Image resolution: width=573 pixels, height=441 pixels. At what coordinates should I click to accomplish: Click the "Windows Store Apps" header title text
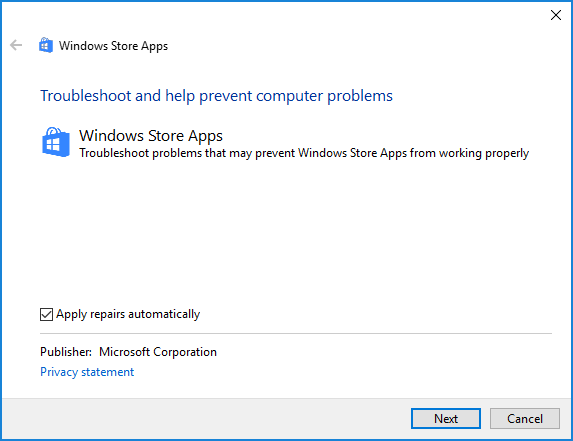(113, 46)
